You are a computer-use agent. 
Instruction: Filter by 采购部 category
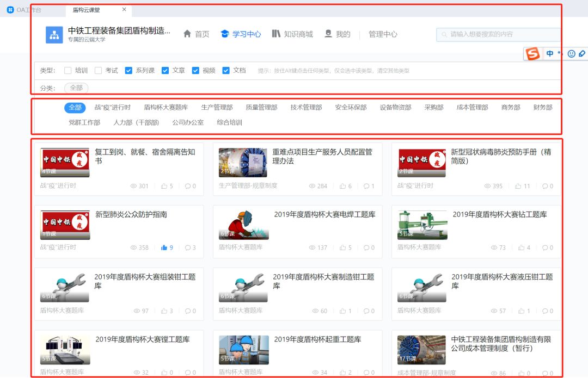click(x=434, y=108)
